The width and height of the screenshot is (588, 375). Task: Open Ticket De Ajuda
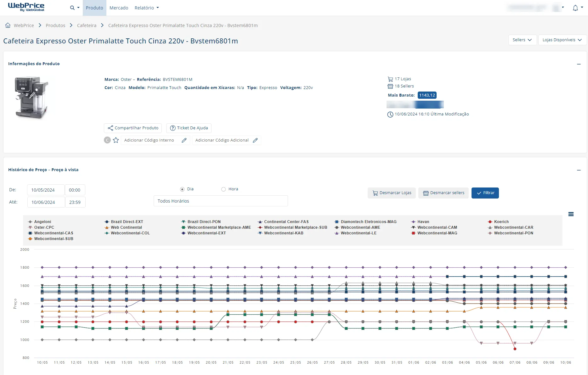189,128
